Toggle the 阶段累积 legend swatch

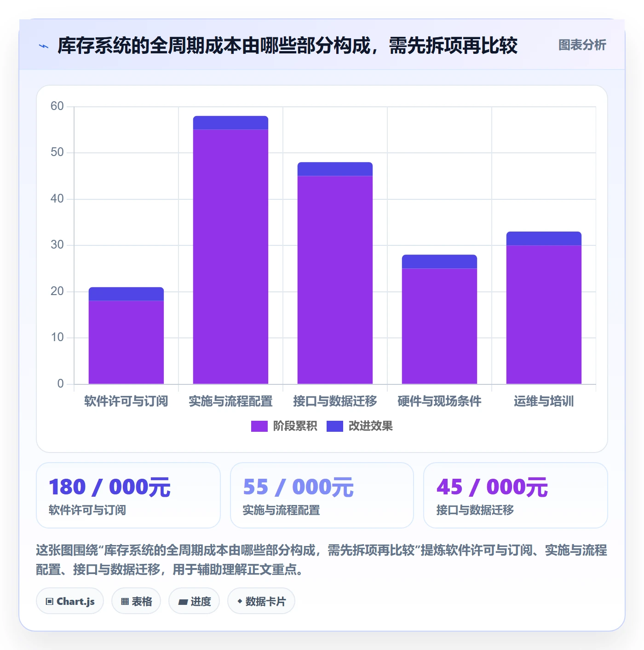click(x=259, y=426)
